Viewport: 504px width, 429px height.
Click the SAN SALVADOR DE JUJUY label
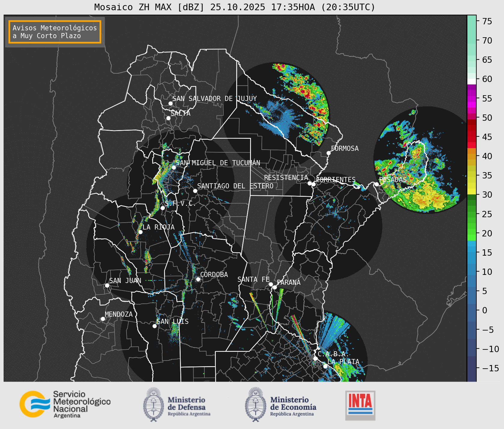point(215,99)
